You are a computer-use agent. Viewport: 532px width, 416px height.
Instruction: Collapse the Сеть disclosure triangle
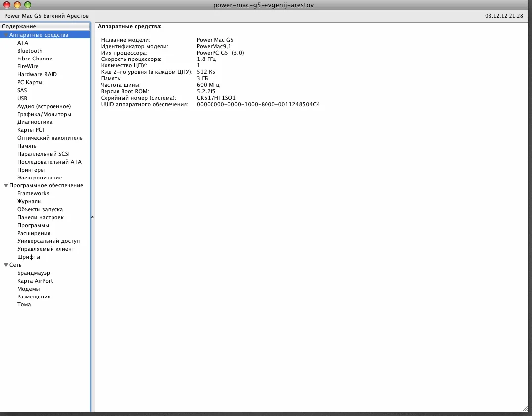point(6,265)
